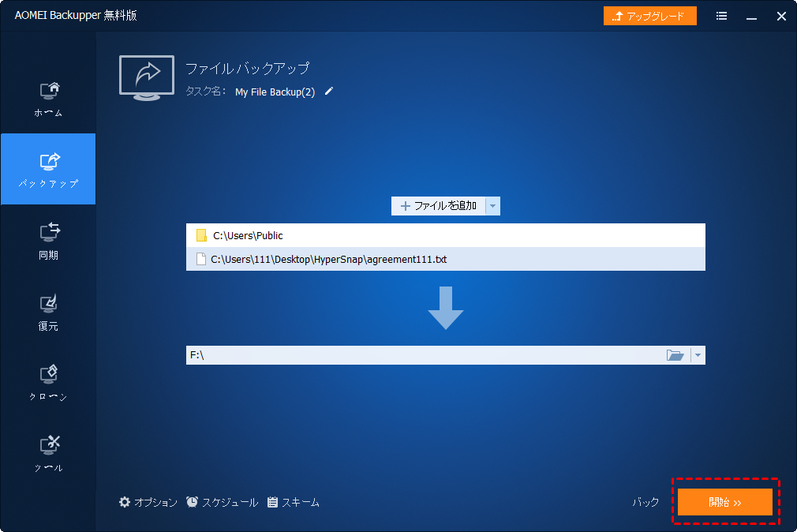
Task: Open スケジュール schedule settings
Action: pos(222,503)
